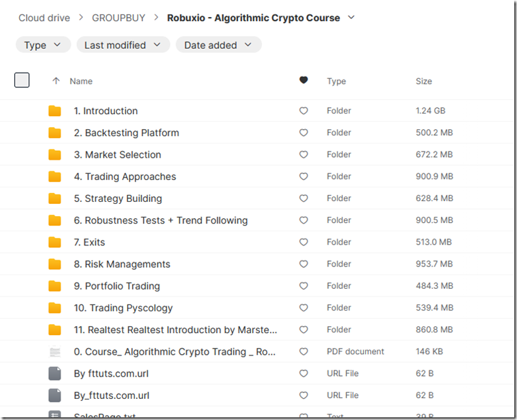Click folder icon for 10. Trading Pyscology

[x=54, y=308]
